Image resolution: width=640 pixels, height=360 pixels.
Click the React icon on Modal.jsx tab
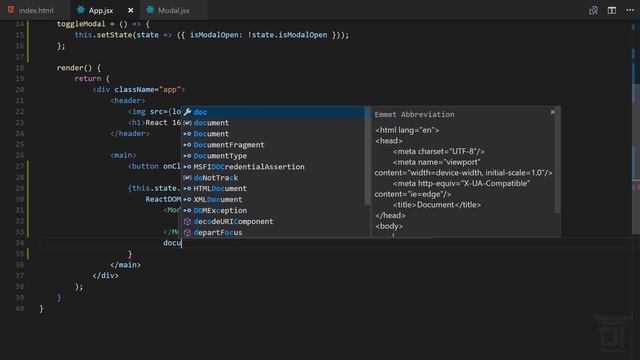(x=150, y=10)
